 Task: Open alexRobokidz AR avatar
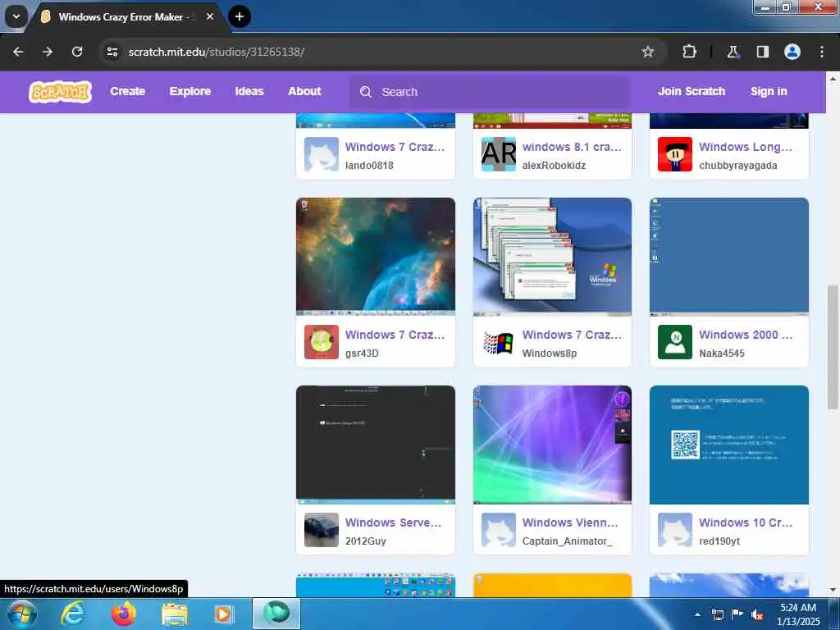(498, 154)
